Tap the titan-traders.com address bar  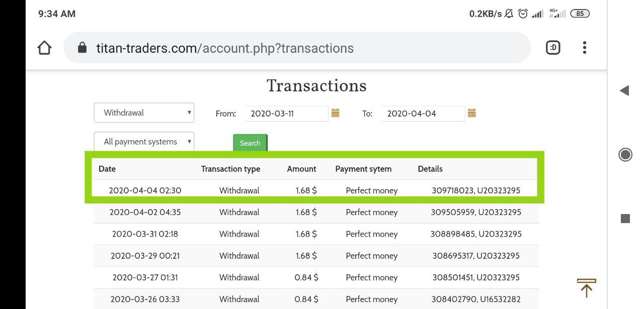(297, 48)
